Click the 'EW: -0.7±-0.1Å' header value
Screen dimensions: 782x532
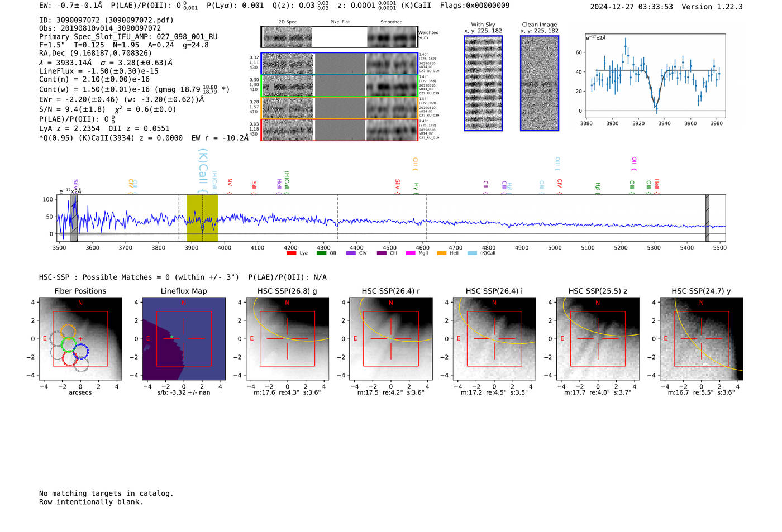pos(71,6)
